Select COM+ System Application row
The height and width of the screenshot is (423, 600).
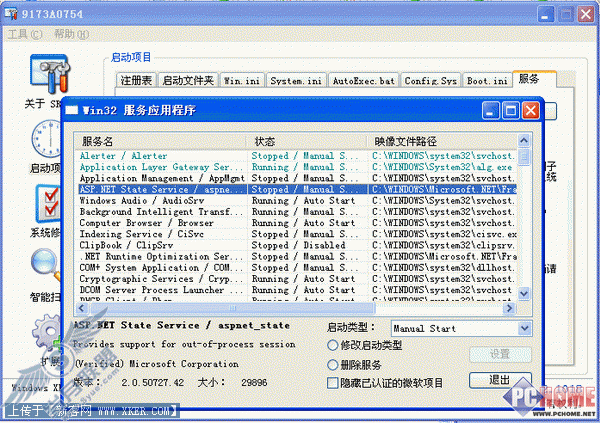pyautogui.click(x=297, y=267)
